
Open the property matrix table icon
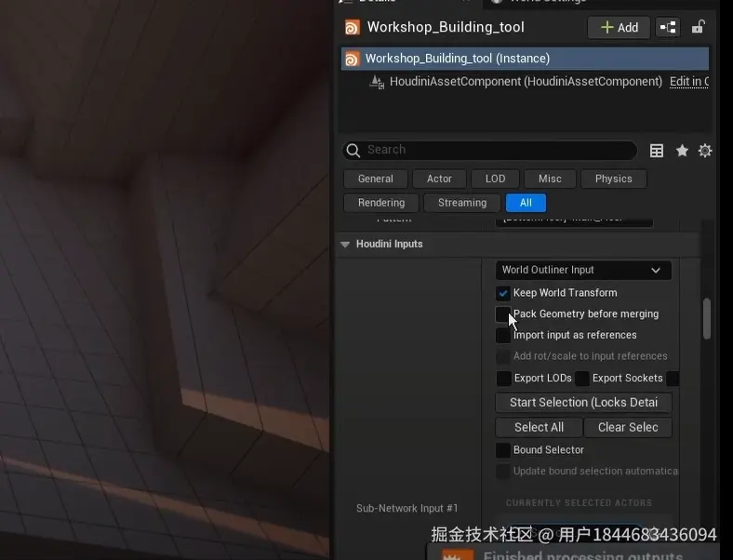[657, 151]
